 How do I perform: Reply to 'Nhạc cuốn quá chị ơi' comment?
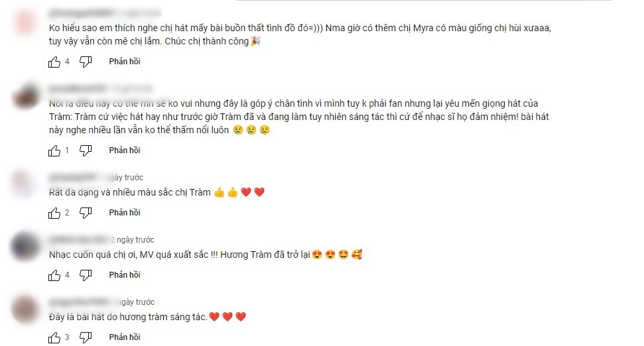(x=125, y=275)
